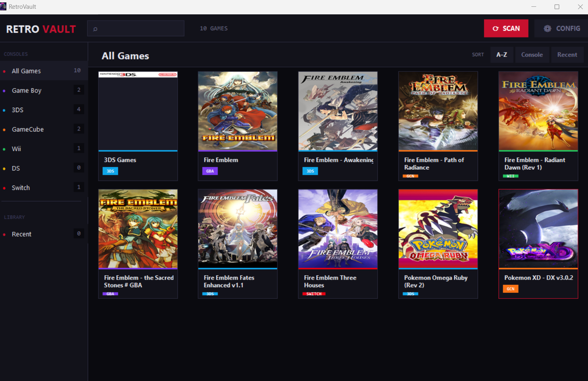The height and width of the screenshot is (381, 588).
Task: Click the title 'Fire Emblem Three Houses'
Action: (330, 281)
